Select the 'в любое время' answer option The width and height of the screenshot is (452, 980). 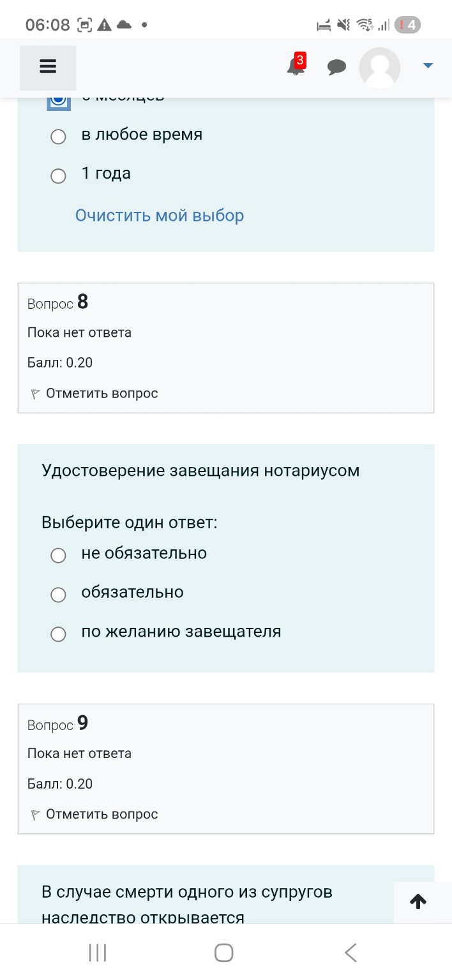pos(58,137)
